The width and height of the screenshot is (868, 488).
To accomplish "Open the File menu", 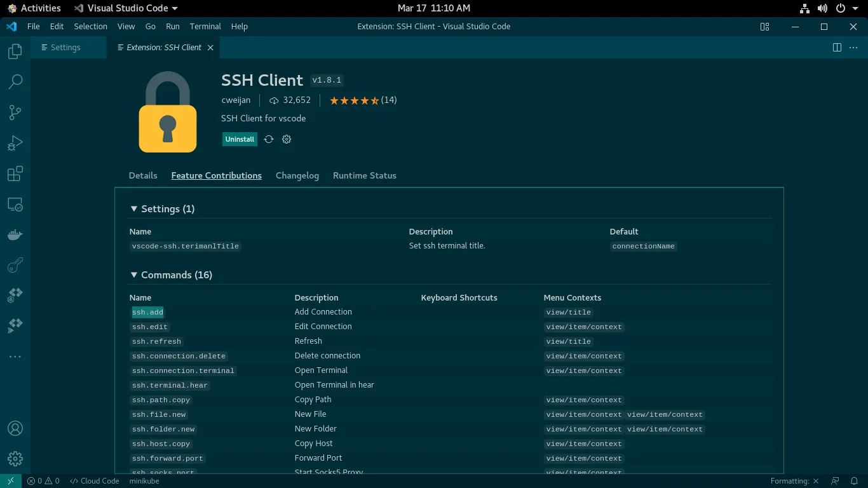I will (x=34, y=27).
